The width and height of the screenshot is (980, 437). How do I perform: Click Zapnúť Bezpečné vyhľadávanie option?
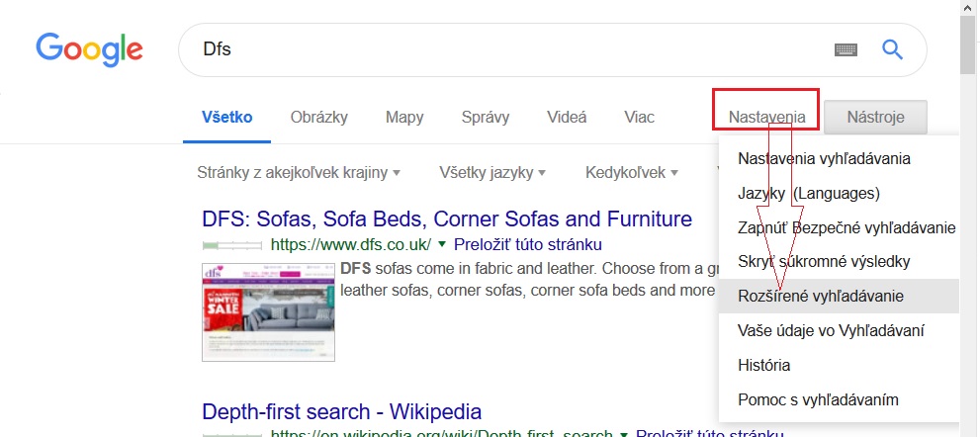[846, 227]
